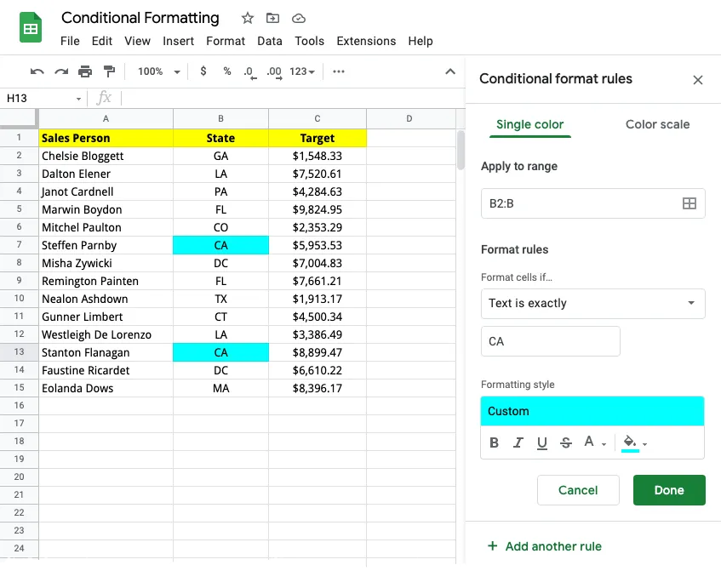
Task: Toggle italic in the formatting style
Action: click(x=518, y=442)
